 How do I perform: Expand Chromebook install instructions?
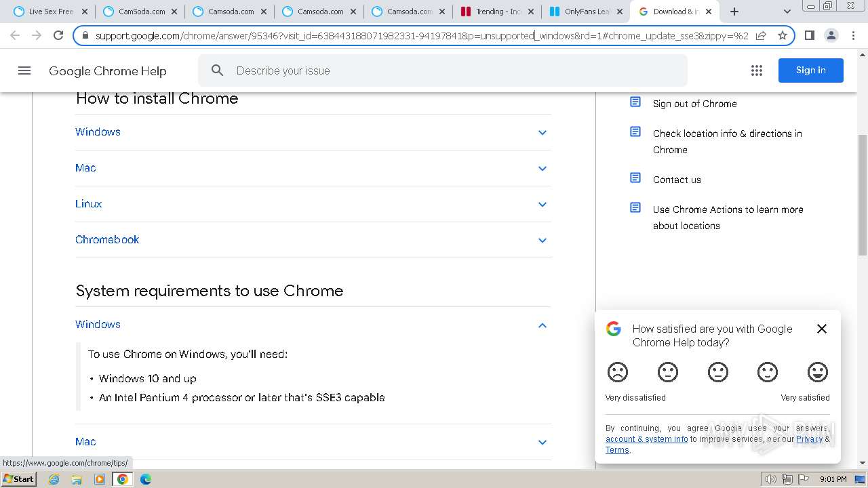click(x=313, y=240)
